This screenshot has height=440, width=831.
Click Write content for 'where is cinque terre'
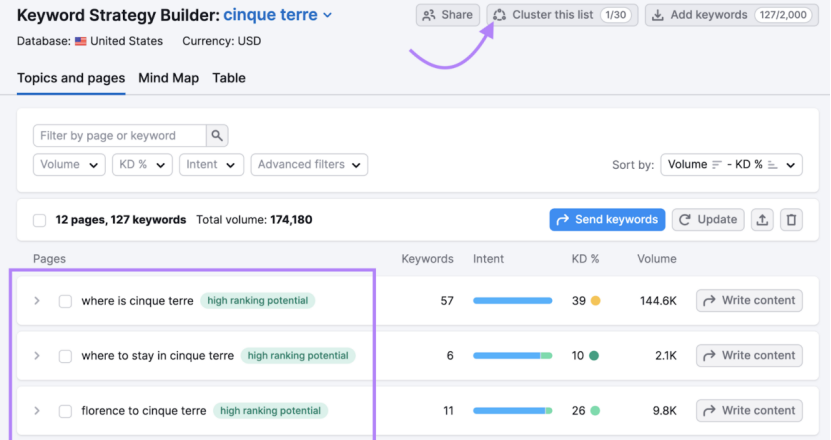pyautogui.click(x=749, y=301)
